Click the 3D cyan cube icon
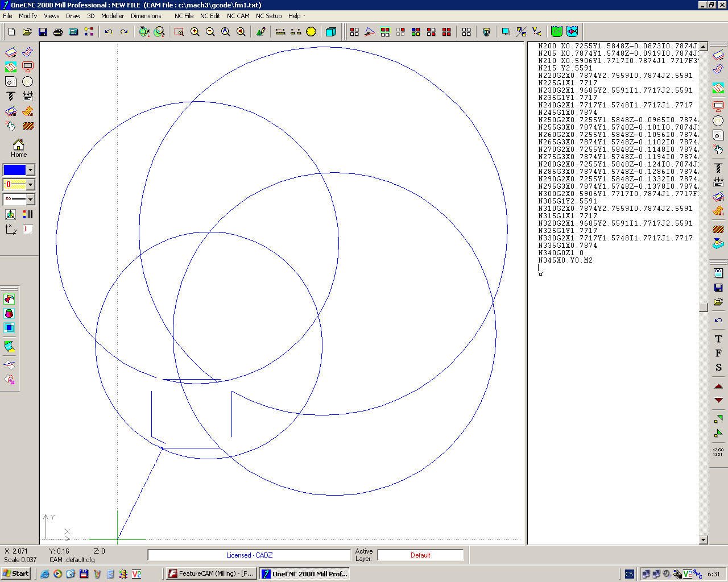Screen dimensions: 728x582 point(331,32)
